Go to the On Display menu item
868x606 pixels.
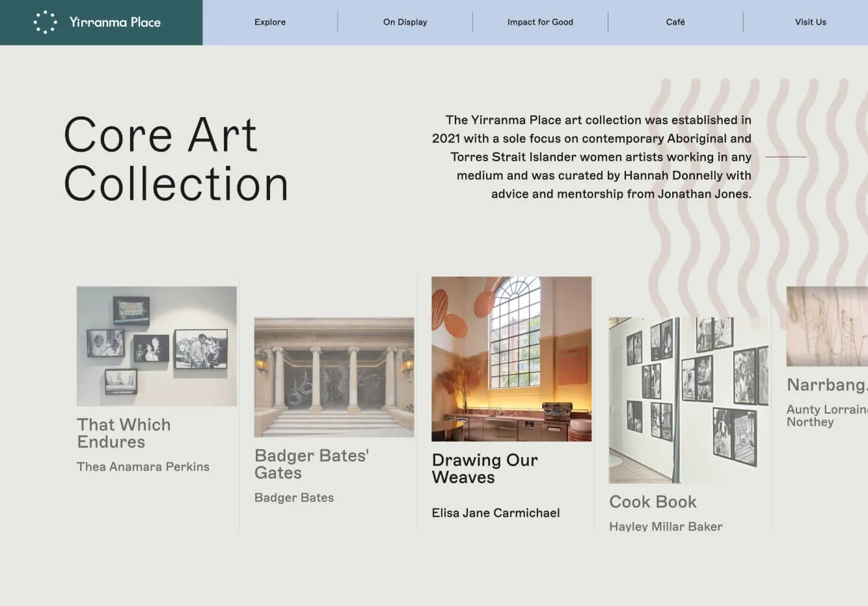(405, 22)
